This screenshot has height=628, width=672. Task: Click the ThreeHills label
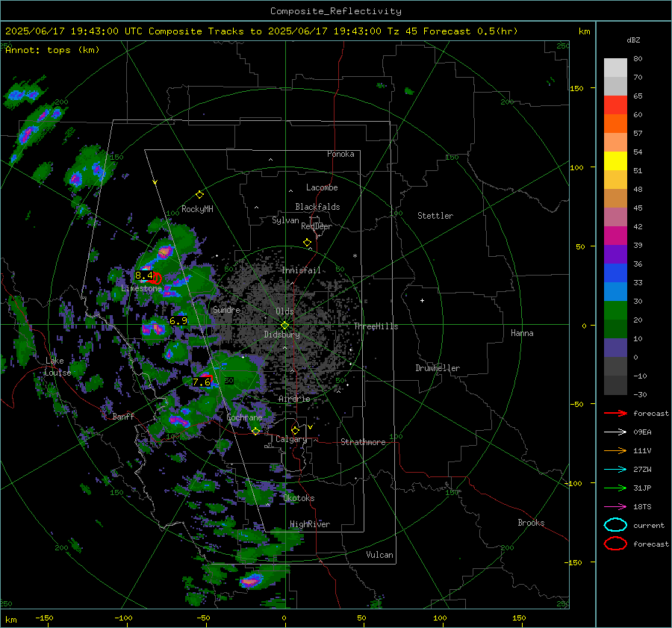coord(376,326)
